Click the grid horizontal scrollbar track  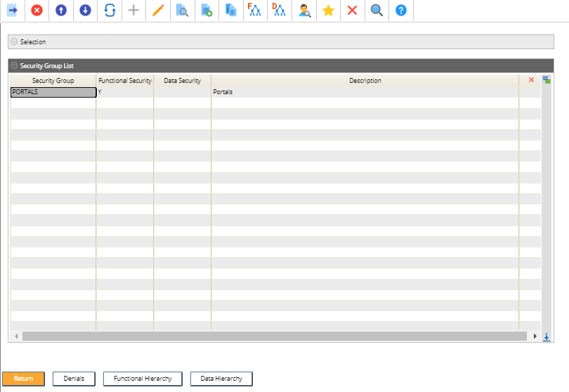[x=275, y=336]
